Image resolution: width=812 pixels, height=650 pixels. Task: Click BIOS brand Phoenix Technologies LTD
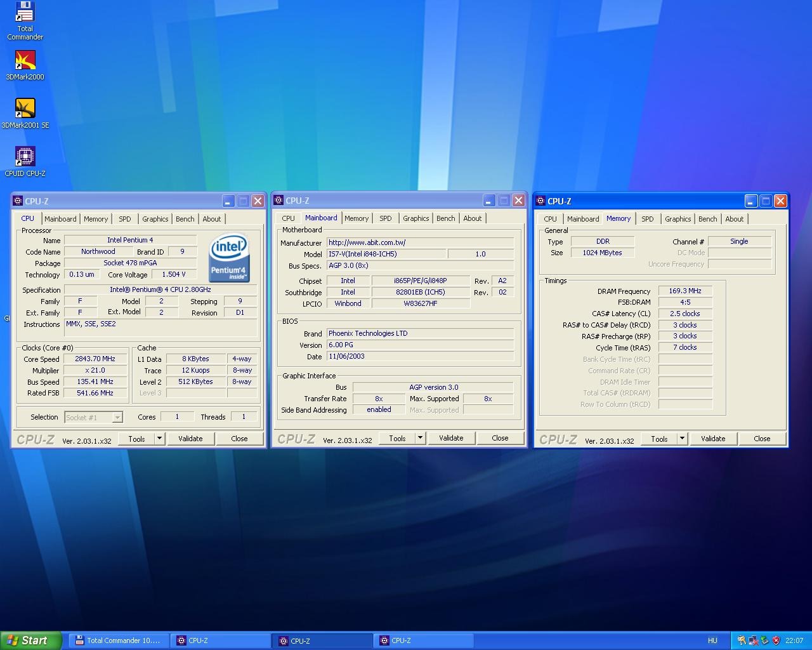pyautogui.click(x=420, y=334)
